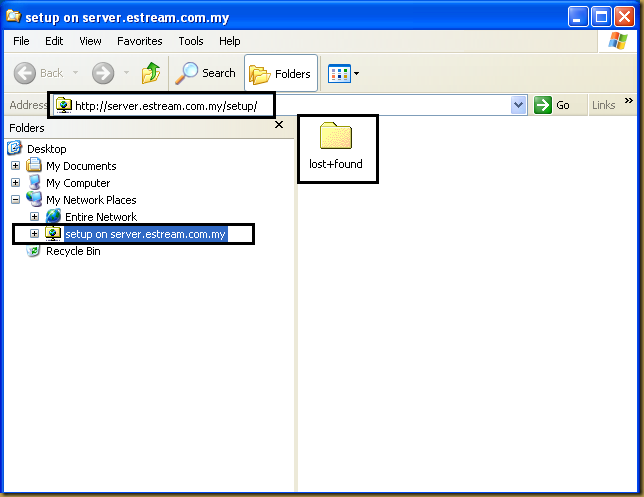Open the View menu
644x497 pixels.
[x=90, y=41]
